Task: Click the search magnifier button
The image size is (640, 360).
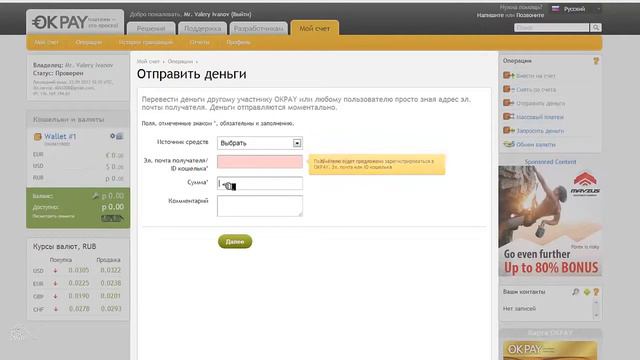Action: [596, 27]
